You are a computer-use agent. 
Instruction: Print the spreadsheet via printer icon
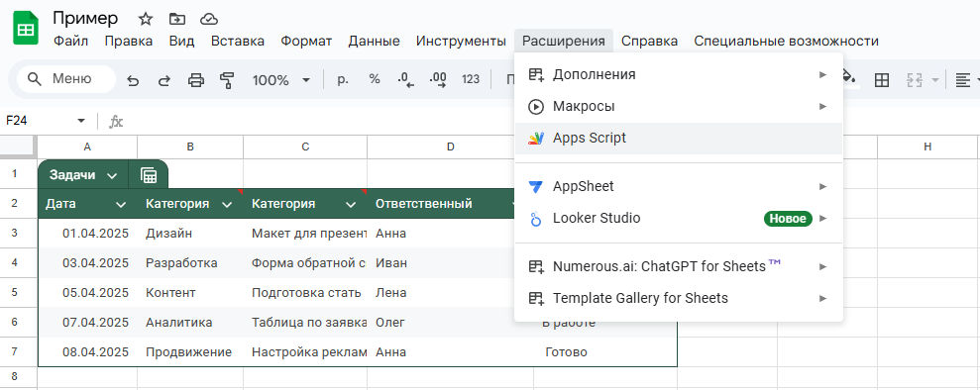click(x=196, y=80)
